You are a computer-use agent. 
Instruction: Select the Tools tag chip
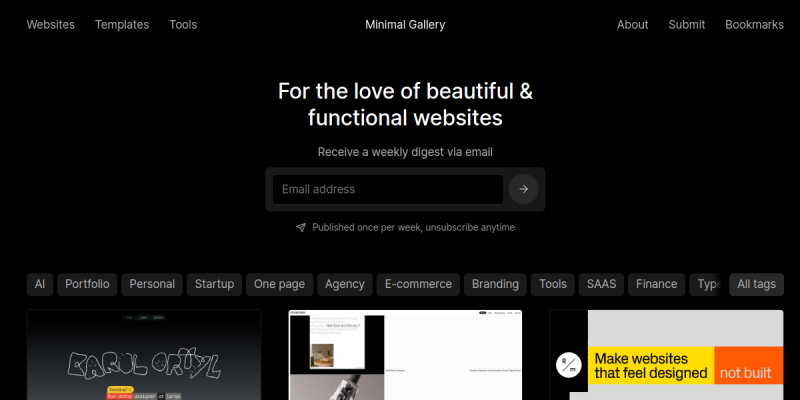[553, 284]
